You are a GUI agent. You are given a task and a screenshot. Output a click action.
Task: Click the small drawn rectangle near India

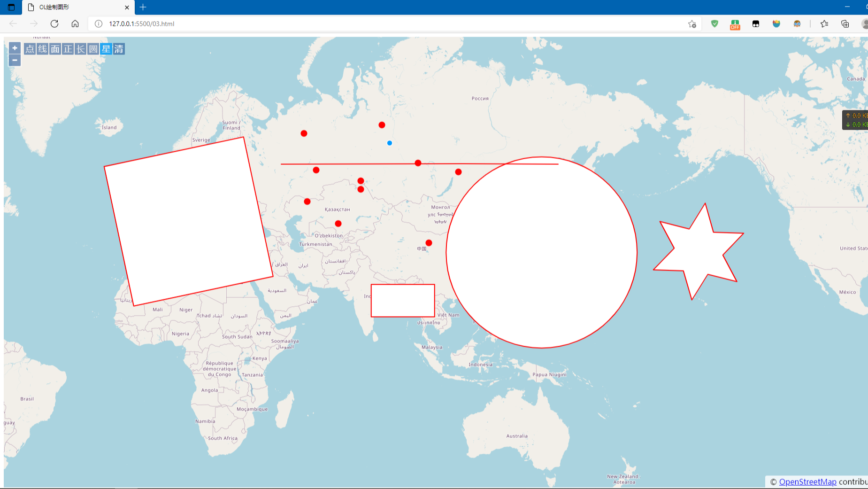[403, 301]
